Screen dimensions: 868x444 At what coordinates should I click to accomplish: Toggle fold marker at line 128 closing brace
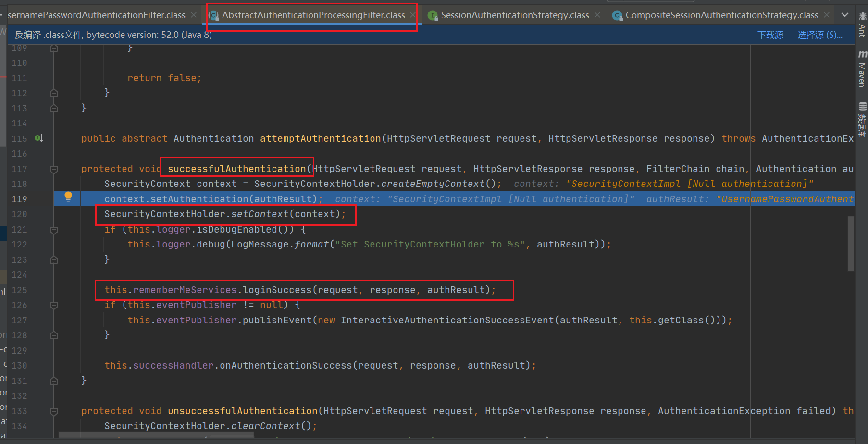pyautogui.click(x=54, y=335)
